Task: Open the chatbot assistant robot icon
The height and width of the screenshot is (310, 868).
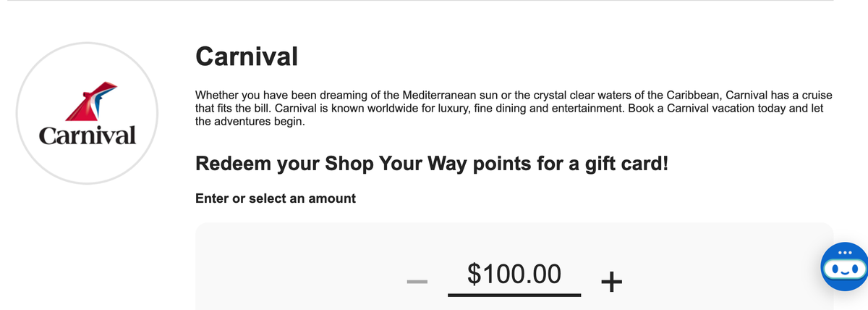Action: click(x=844, y=267)
